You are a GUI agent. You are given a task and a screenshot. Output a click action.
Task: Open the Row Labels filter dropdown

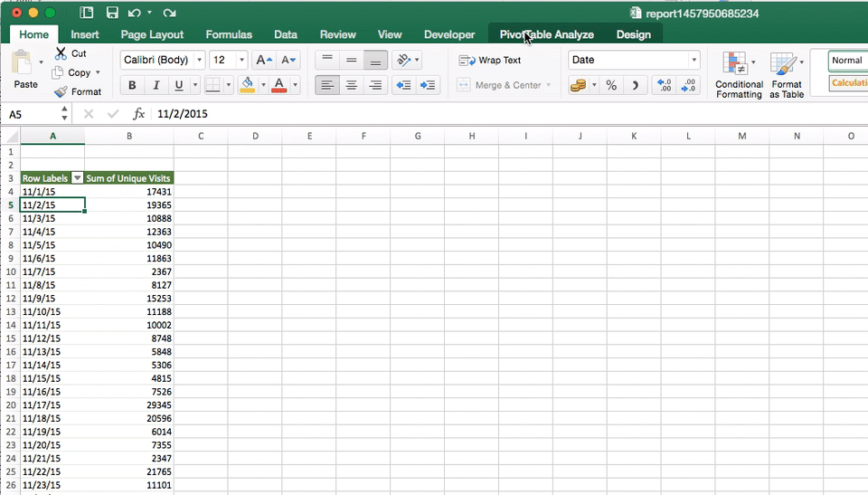tap(77, 178)
